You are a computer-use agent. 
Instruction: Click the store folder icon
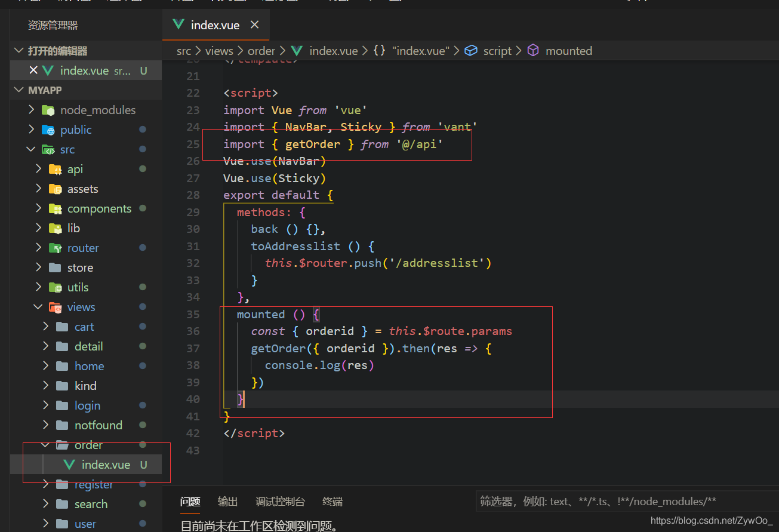click(x=56, y=267)
